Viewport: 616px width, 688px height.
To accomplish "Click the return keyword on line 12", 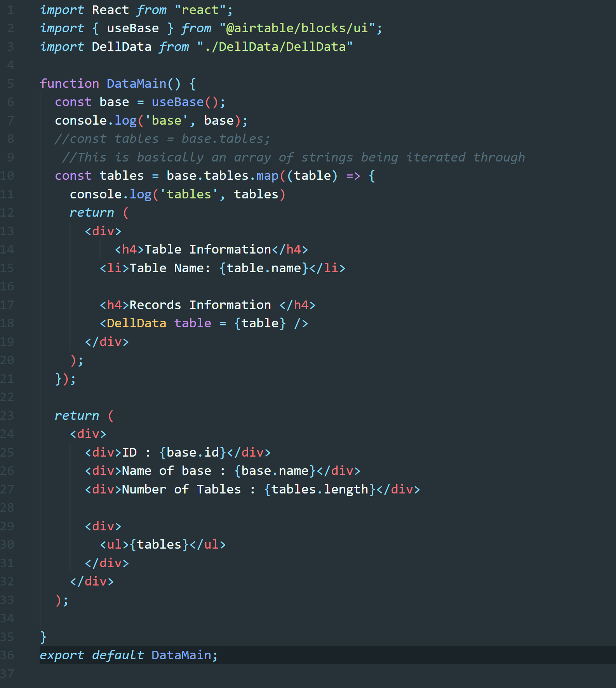I will (92, 212).
